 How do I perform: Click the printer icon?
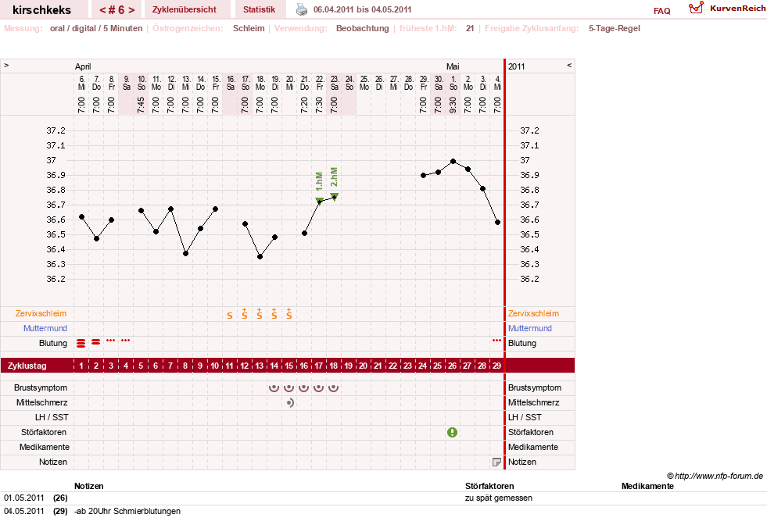pyautogui.click(x=302, y=9)
